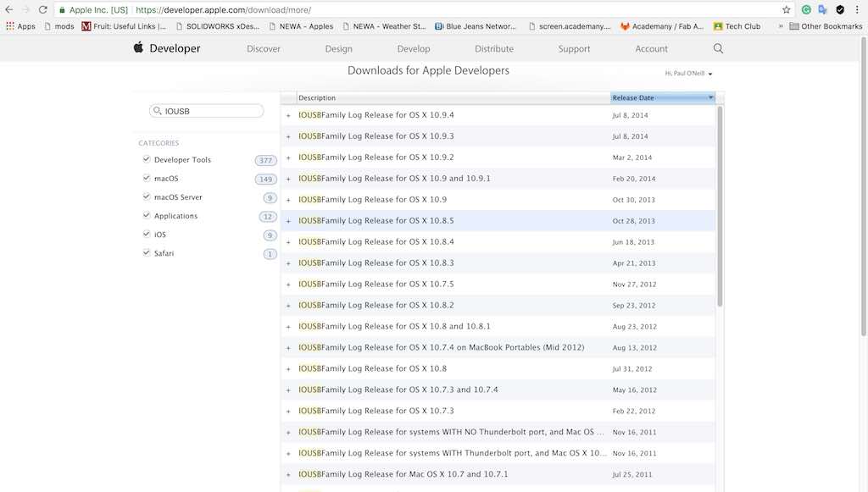Open the NEWA - Weather St... bookmark
This screenshot has height=492, width=868.
[384, 26]
